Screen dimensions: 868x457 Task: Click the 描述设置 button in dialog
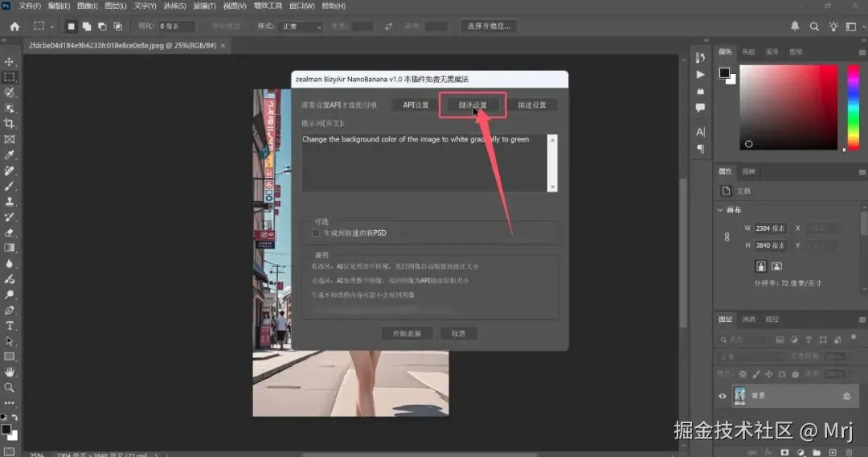click(531, 105)
